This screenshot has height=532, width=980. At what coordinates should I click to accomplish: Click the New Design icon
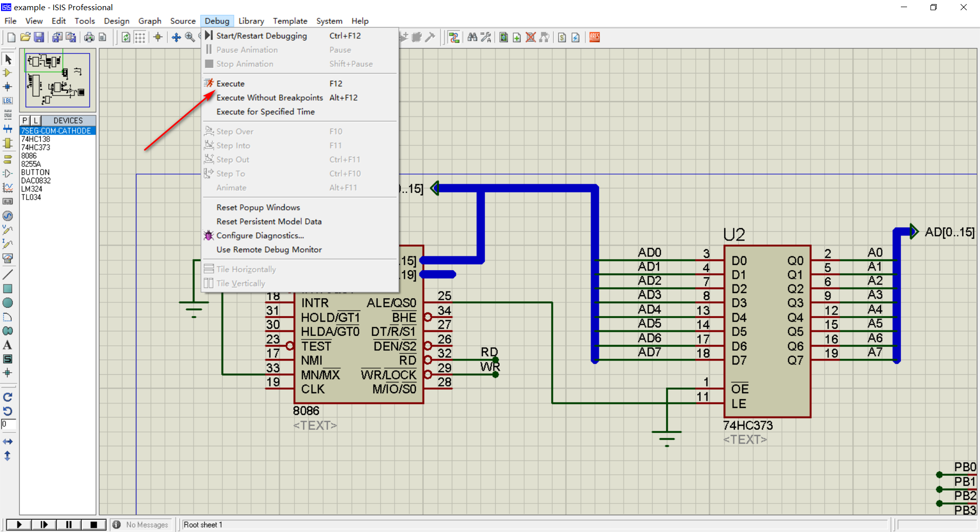11,37
